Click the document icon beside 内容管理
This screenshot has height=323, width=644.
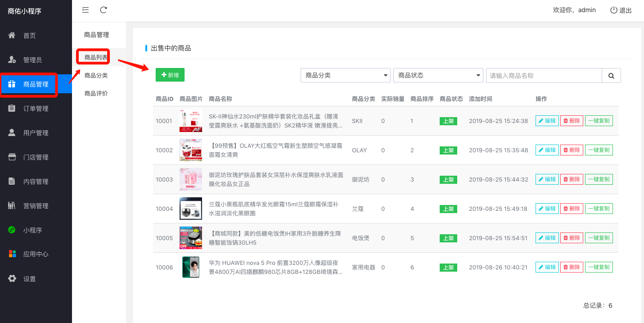coord(12,181)
